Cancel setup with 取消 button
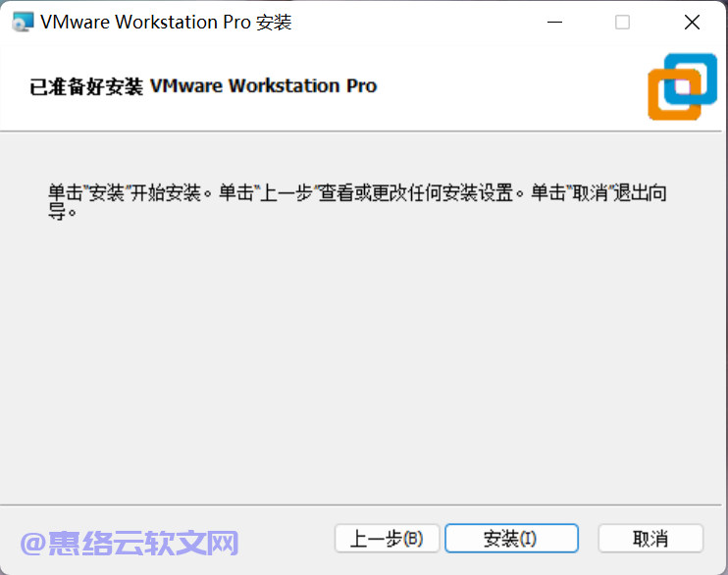728x575 pixels. point(650,539)
